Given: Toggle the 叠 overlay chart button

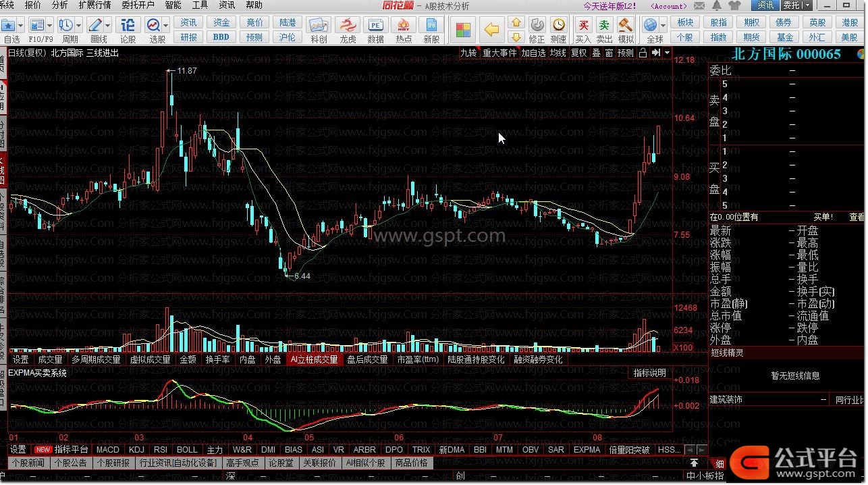Looking at the screenshot, I should 596,53.
